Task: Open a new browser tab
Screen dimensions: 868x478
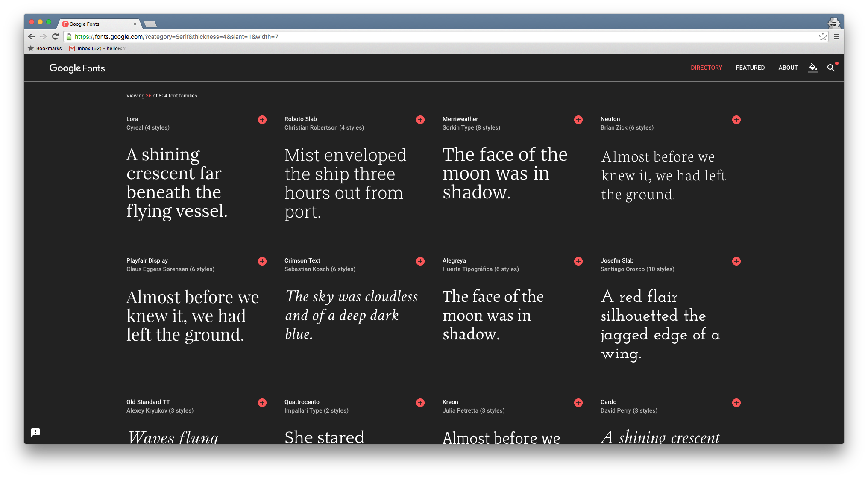Action: (x=150, y=24)
